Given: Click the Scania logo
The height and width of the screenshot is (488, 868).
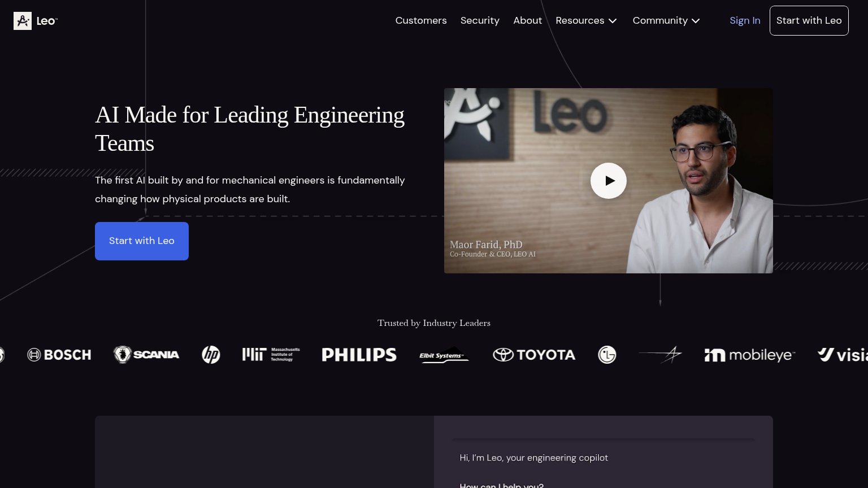Looking at the screenshot, I should 146,355.
